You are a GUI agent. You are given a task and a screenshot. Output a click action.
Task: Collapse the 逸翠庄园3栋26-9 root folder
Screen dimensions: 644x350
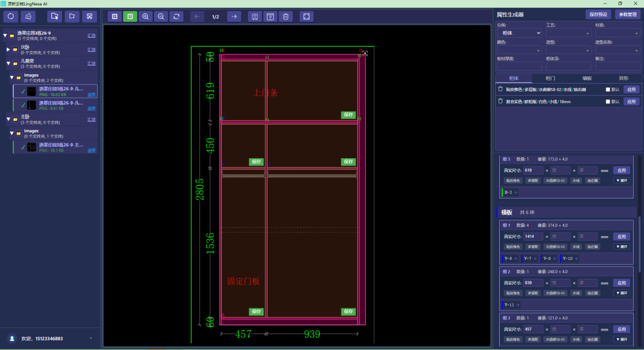click(5, 36)
